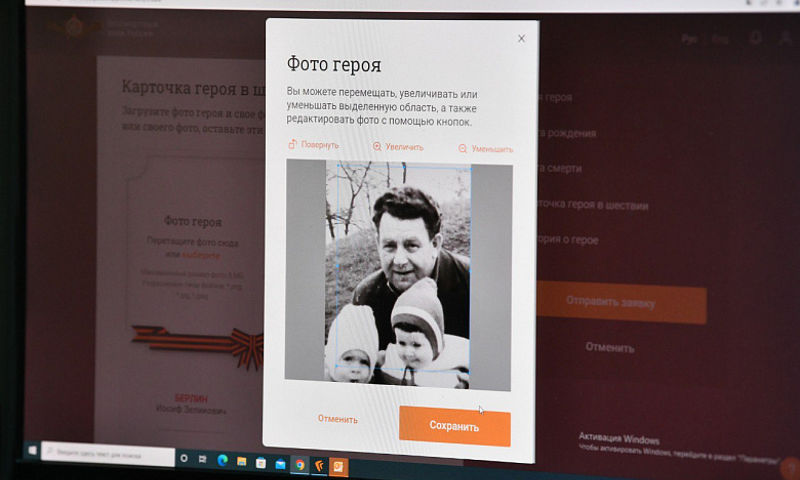Zoom in using Увеличить
The height and width of the screenshot is (480, 800).
pyautogui.click(x=398, y=147)
